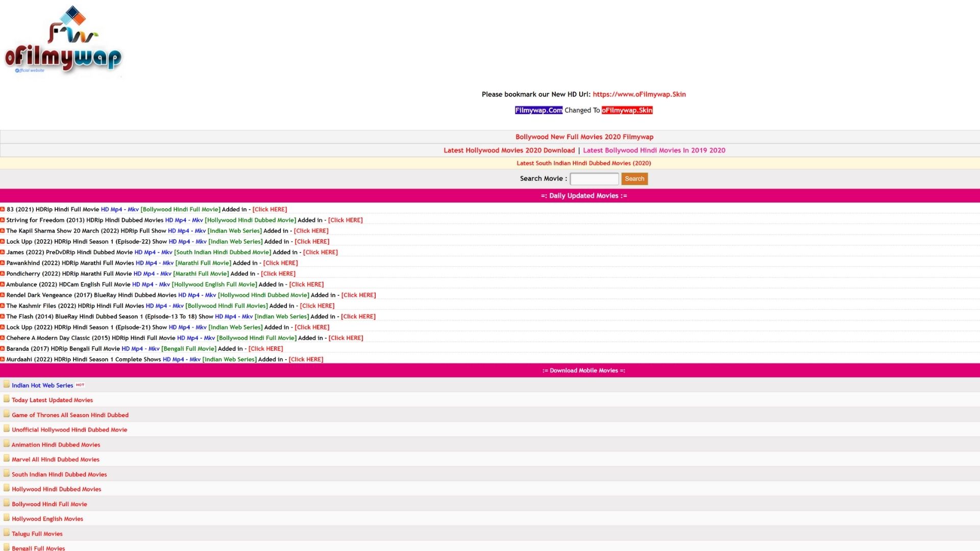
Task: Click [Click HERE] for The Flash (2014)
Action: 358,316
